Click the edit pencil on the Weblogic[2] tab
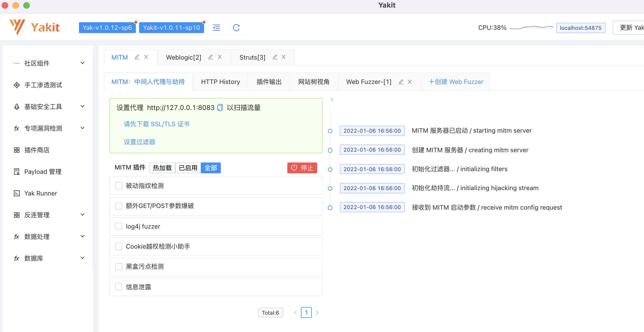Screen dimensions: 644x332 pyautogui.click(x=211, y=57)
